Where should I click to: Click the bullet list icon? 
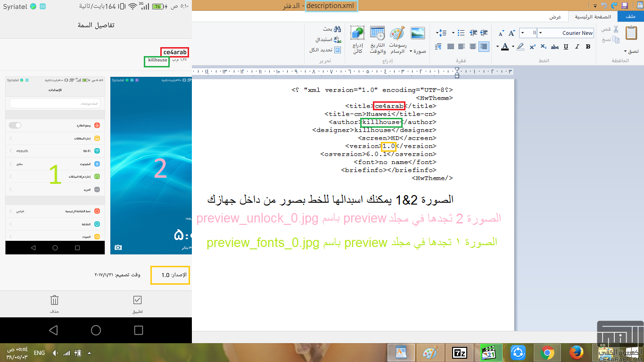click(x=460, y=33)
